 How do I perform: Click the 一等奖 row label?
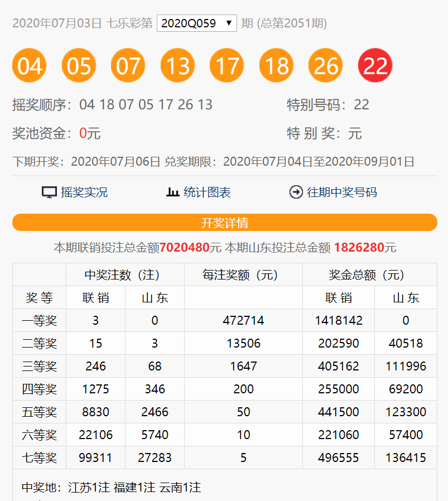(x=39, y=320)
